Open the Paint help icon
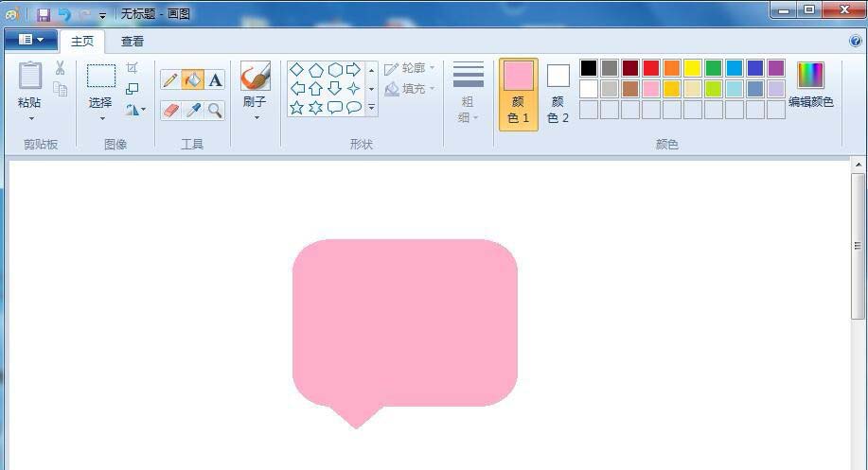Viewport: 868px width, 470px height. tap(856, 41)
